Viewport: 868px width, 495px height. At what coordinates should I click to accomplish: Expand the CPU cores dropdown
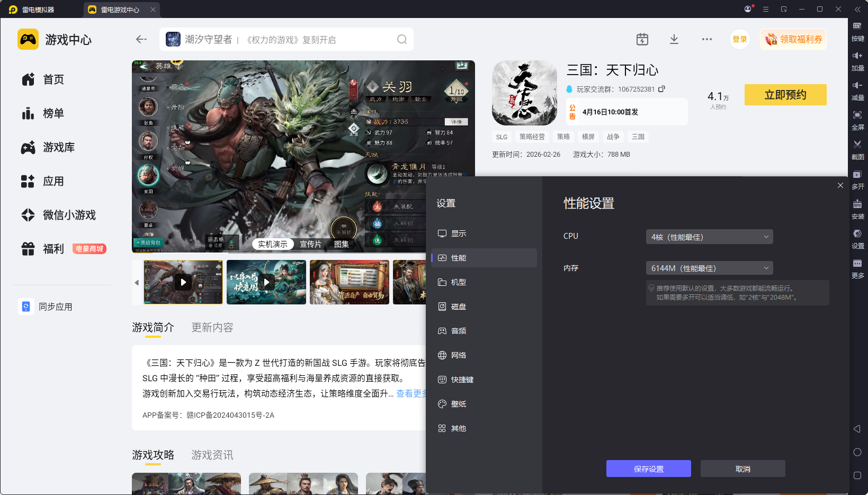point(710,237)
